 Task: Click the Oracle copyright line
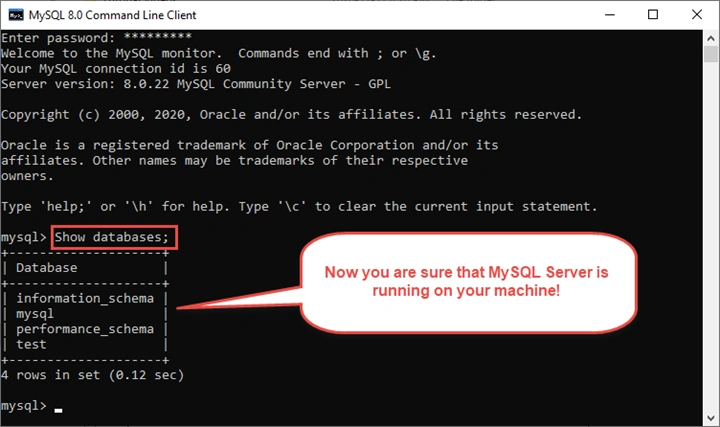coord(291,114)
